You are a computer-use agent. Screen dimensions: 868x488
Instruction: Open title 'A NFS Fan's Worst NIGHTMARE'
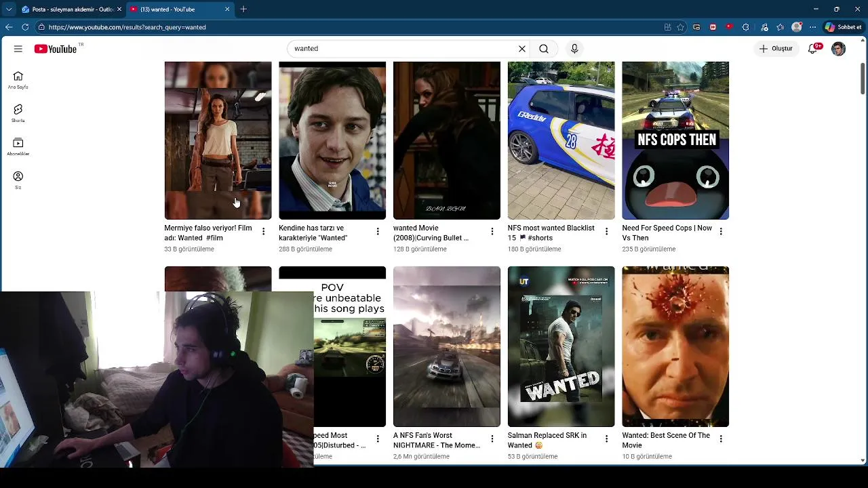[437, 441]
